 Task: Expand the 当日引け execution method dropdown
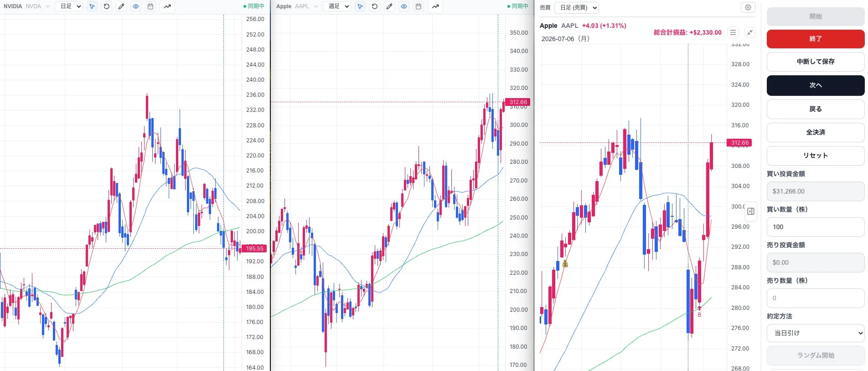click(816, 333)
